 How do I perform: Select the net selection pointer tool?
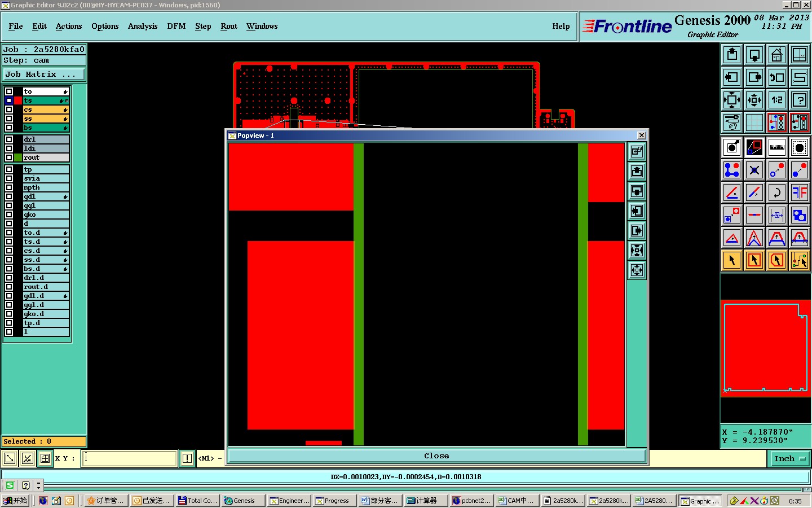[x=800, y=260]
